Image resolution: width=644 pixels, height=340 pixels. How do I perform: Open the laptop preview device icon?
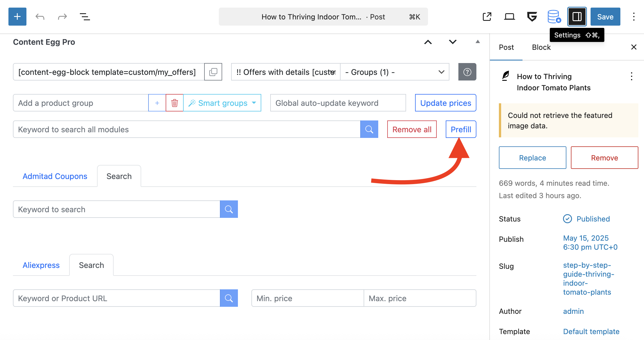tap(509, 17)
